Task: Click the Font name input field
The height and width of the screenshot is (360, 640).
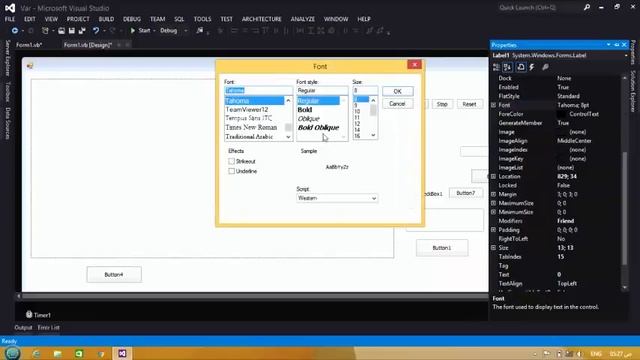Action: tap(258, 90)
